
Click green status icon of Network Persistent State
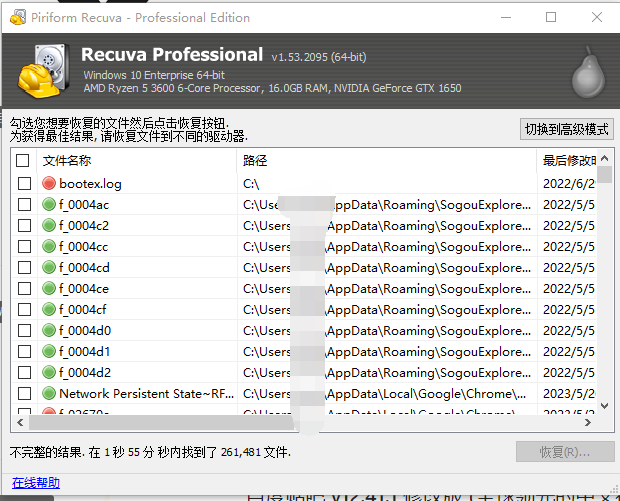49,393
